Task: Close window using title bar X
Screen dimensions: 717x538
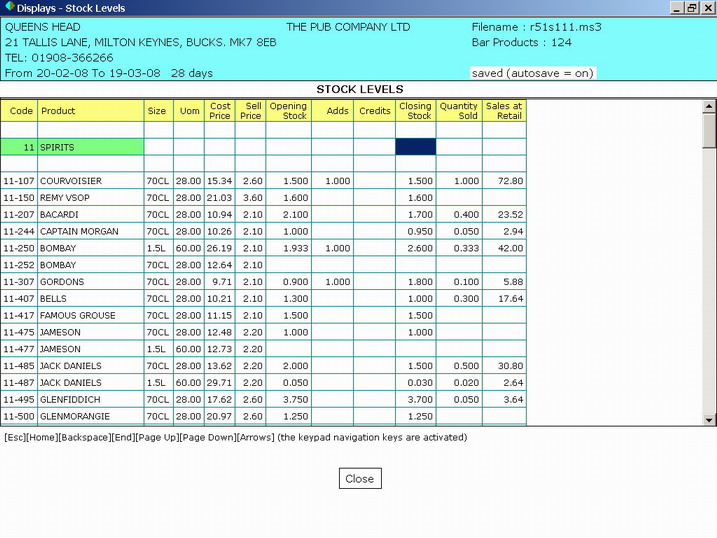Action: point(706,8)
